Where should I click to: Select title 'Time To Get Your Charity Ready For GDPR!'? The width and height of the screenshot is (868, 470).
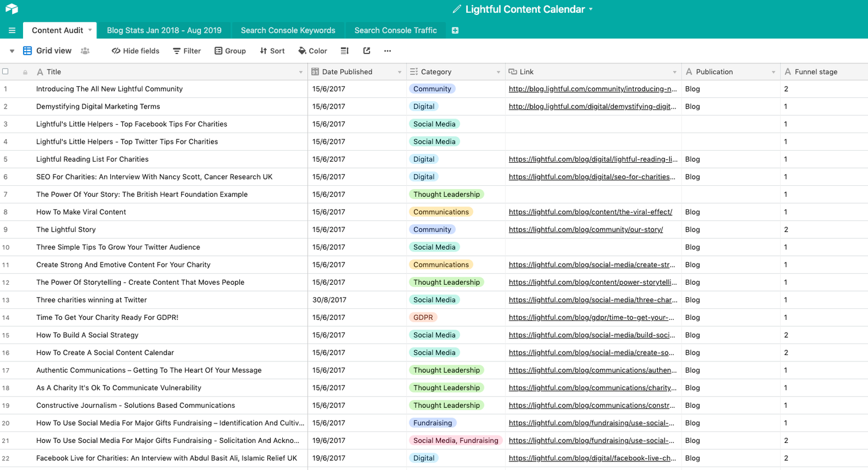(107, 318)
